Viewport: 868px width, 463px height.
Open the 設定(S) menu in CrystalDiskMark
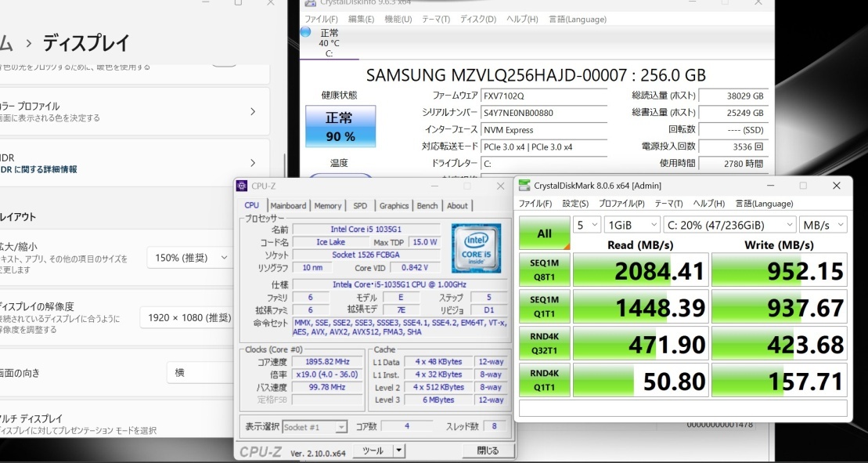[575, 203]
